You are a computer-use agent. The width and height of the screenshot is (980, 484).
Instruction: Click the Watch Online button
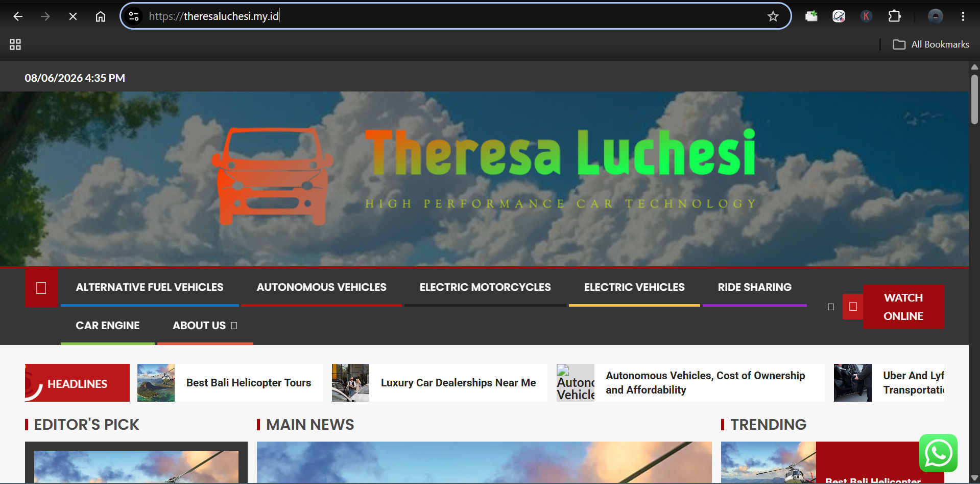click(903, 307)
